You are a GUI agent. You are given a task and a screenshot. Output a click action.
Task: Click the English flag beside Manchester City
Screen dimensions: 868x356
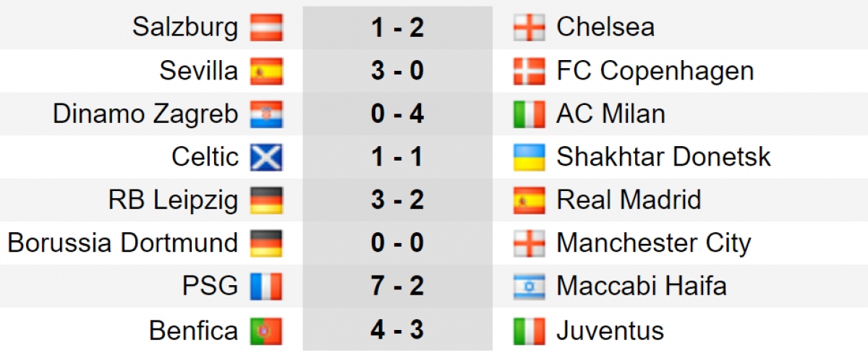(x=529, y=244)
